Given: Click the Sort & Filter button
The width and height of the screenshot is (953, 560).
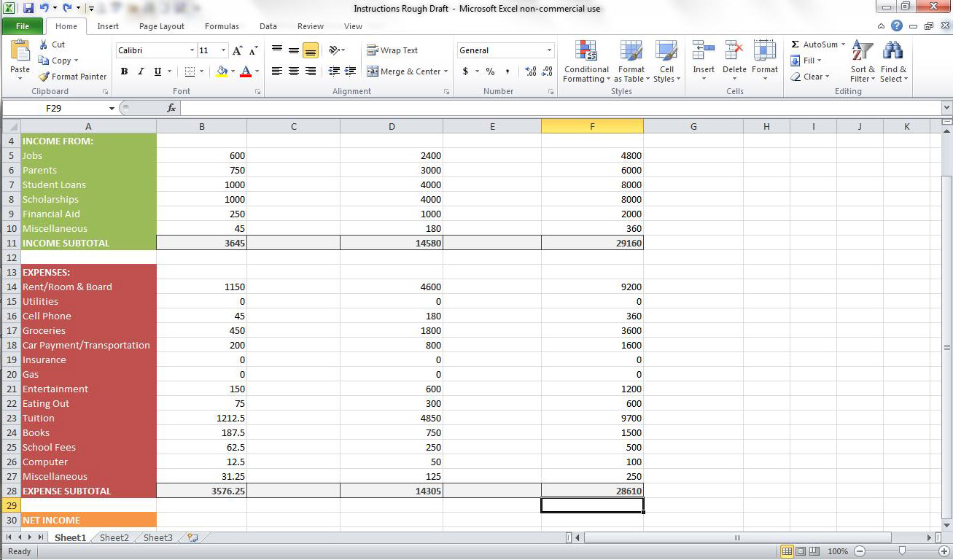Looking at the screenshot, I should 863,61.
